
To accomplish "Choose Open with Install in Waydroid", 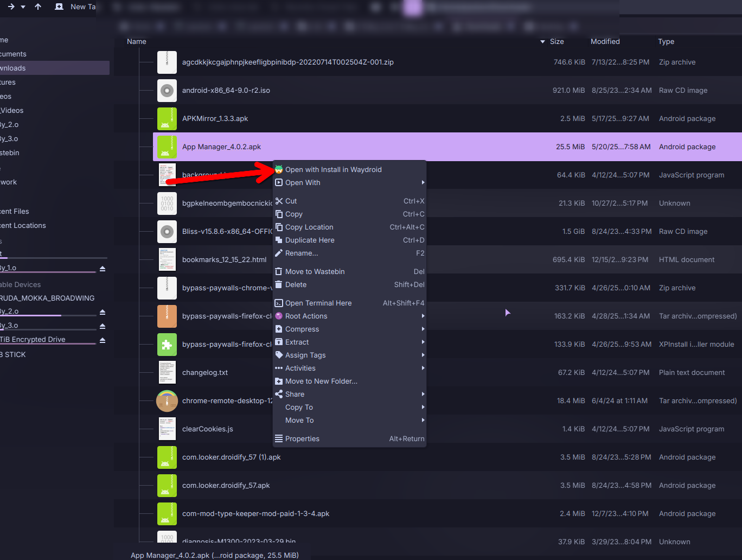I will pyautogui.click(x=349, y=169).
